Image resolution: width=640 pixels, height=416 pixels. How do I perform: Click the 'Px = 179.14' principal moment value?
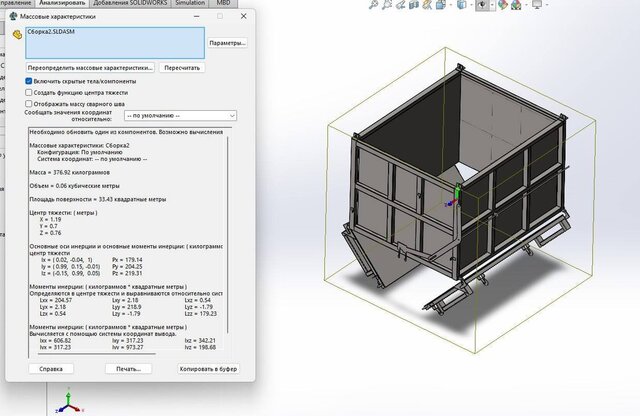pos(127,260)
